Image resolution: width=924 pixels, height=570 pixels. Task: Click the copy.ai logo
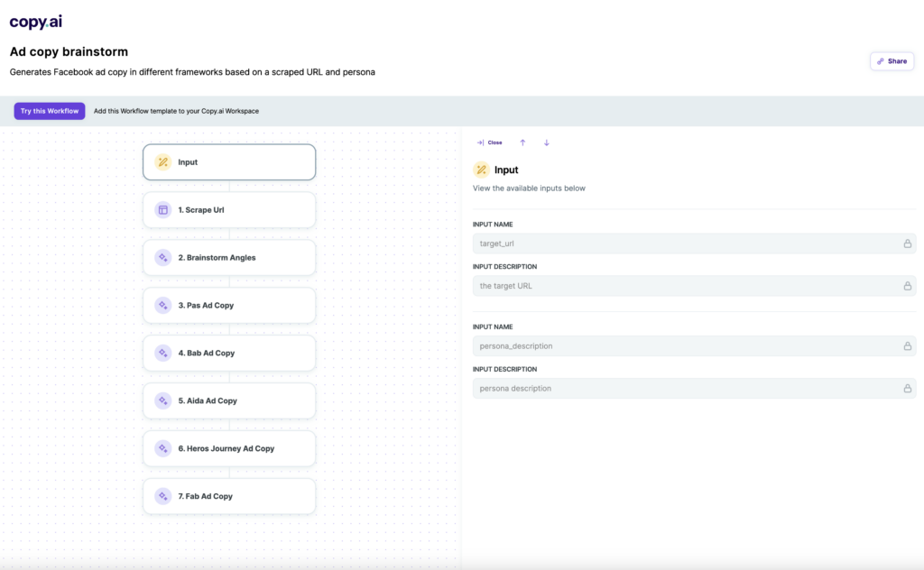35,21
